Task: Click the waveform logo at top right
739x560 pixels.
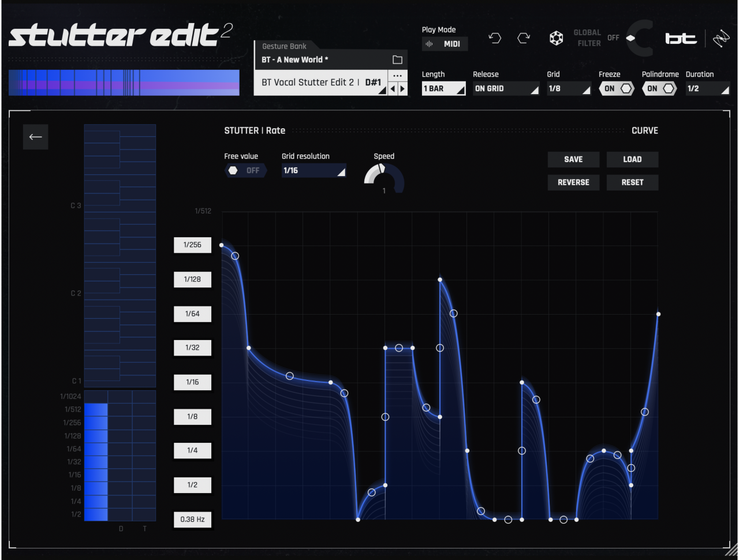Action: [x=722, y=38]
